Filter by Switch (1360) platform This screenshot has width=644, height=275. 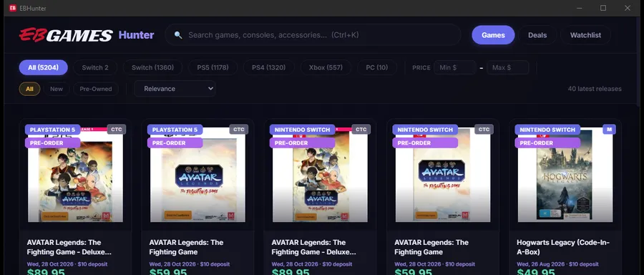point(153,67)
